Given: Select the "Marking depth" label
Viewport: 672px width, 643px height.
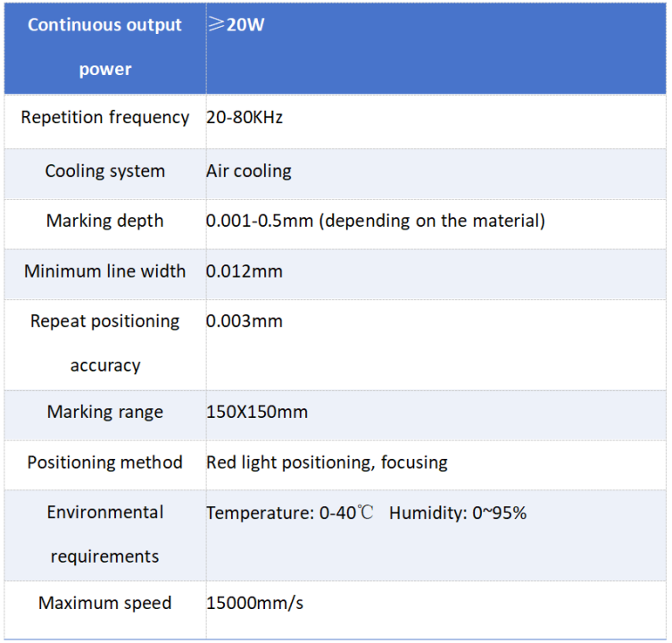Looking at the screenshot, I should [105, 221].
